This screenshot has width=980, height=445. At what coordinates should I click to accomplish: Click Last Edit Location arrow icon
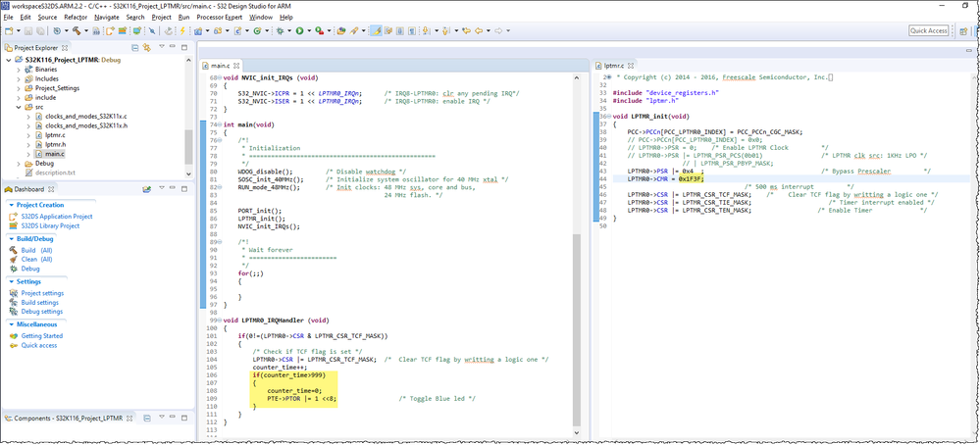[466, 30]
